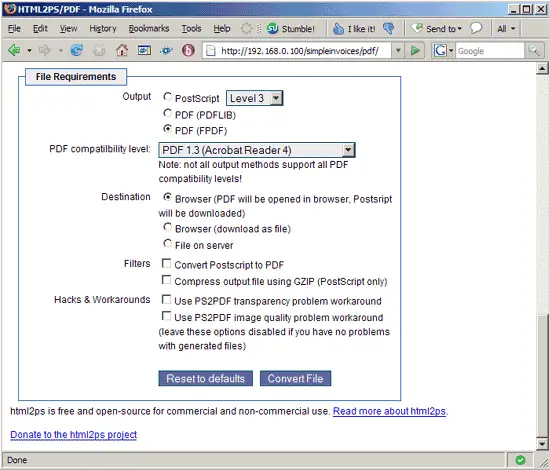Click the blue gear-shaped toolbar icon
The image size is (550, 470).
[166, 51]
